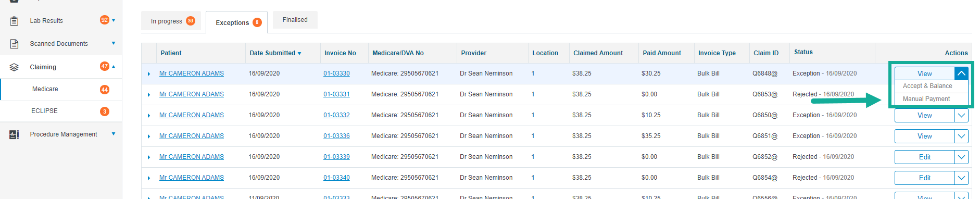Screen dimensions: 980x199
Task: Open the action dropdown for claim Q6850@
Action: point(961,116)
